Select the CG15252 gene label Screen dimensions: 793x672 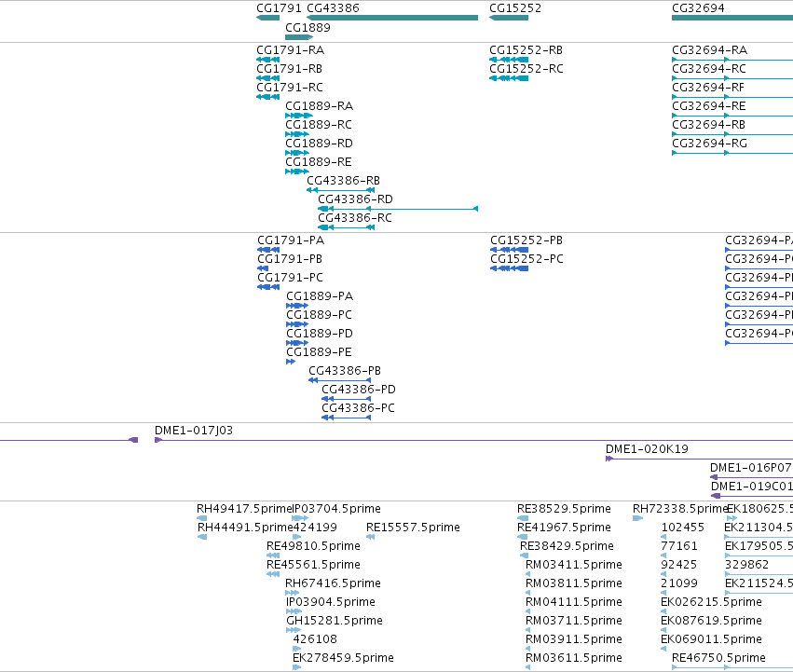[514, 8]
